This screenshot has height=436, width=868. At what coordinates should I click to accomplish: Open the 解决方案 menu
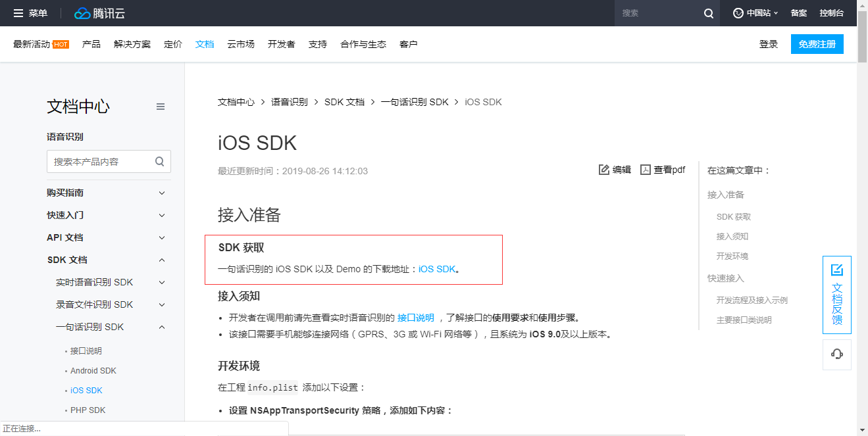[x=132, y=44]
